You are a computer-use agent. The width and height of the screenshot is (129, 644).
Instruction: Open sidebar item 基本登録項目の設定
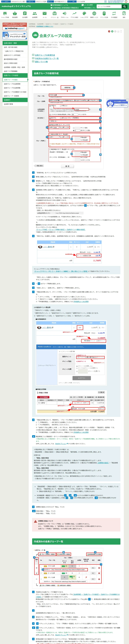click(15, 59)
